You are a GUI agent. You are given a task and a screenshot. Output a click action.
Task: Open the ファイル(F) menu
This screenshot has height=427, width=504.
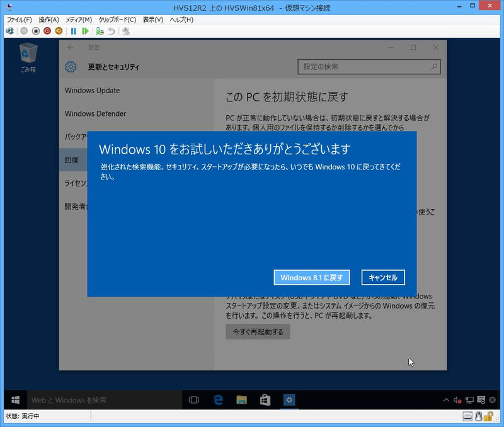20,20
